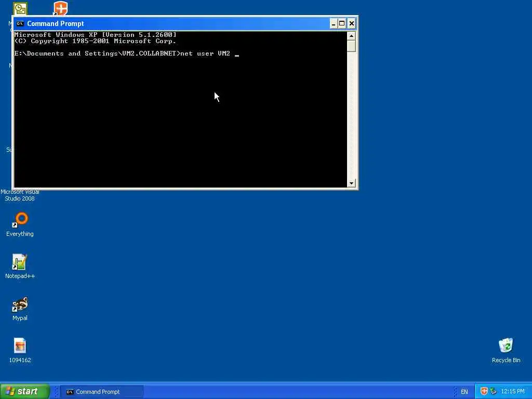Select the 1094162 file on desktop
This screenshot has width=532, height=399.
pos(20,351)
